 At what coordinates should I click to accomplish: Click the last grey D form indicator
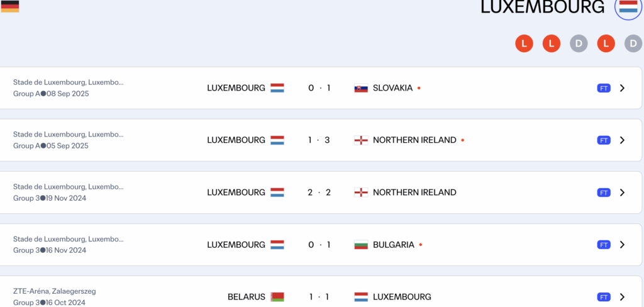633,43
